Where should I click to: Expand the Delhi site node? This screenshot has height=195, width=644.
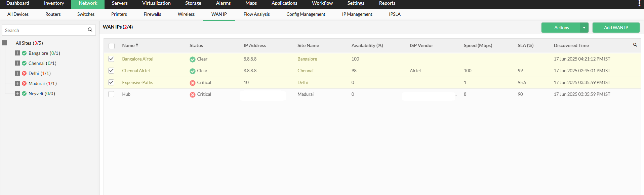[x=17, y=73]
